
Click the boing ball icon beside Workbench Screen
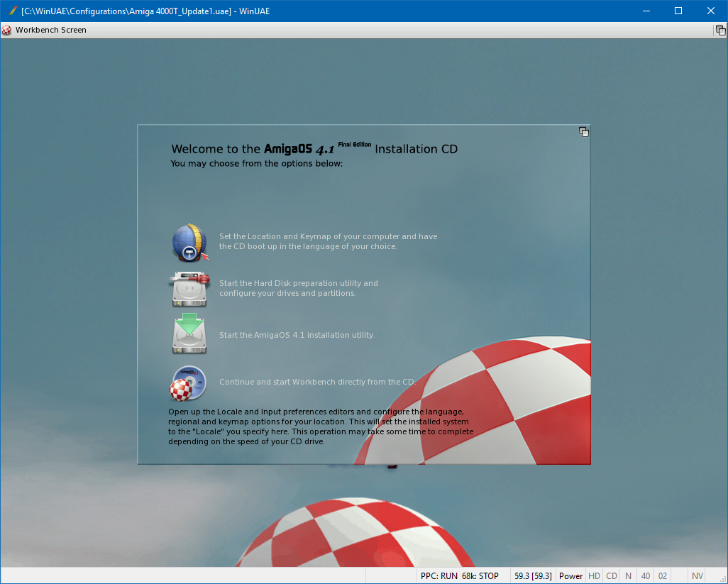[x=7, y=30]
